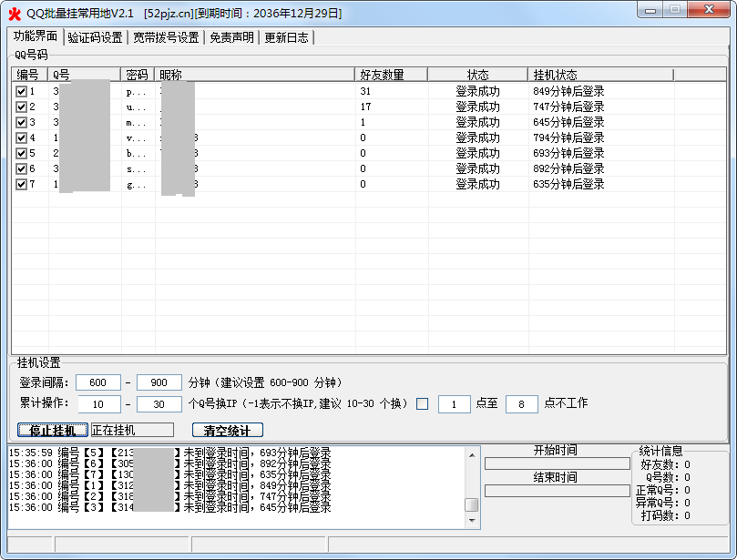The image size is (737, 560).
Task: Sort the list by 好友数量 column header
Action: click(391, 75)
